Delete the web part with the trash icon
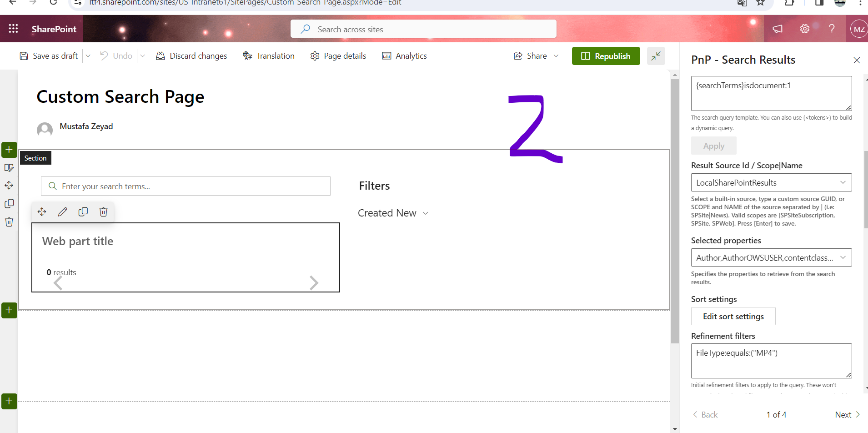The width and height of the screenshot is (868, 433). click(x=103, y=211)
